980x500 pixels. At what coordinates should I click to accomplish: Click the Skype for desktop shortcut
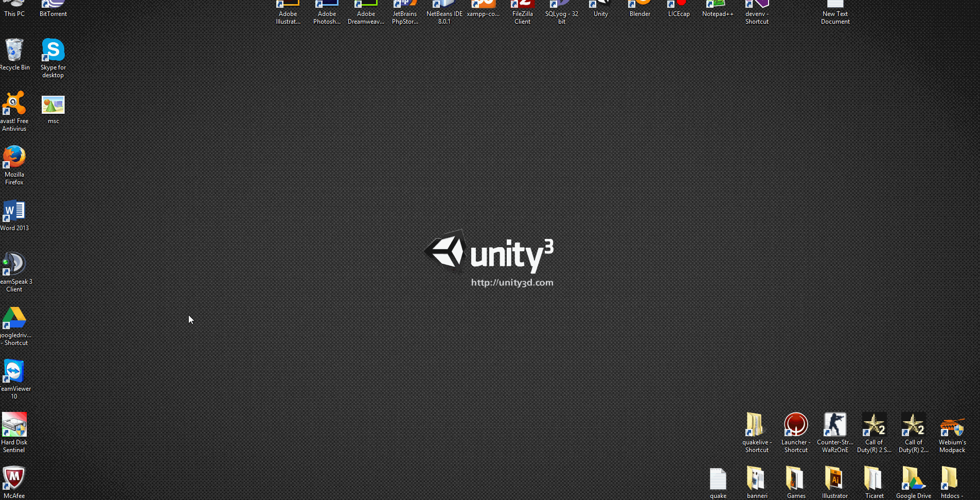tap(53, 58)
